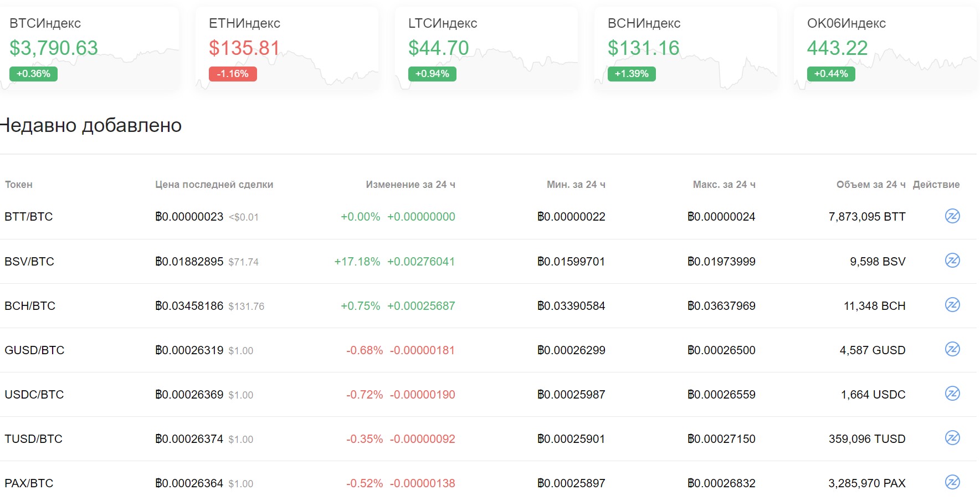Image resolution: width=980 pixels, height=500 pixels.
Task: Select the TUSD/BTC token pair
Action: [x=34, y=438]
